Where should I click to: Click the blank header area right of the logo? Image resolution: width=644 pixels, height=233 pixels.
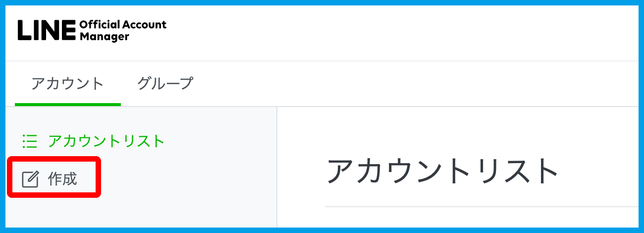(x=396, y=31)
